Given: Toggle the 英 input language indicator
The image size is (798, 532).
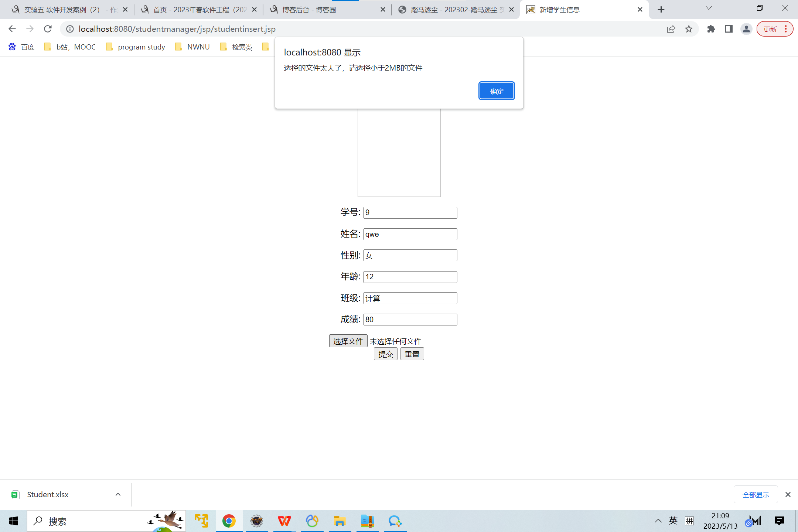Looking at the screenshot, I should (673, 521).
